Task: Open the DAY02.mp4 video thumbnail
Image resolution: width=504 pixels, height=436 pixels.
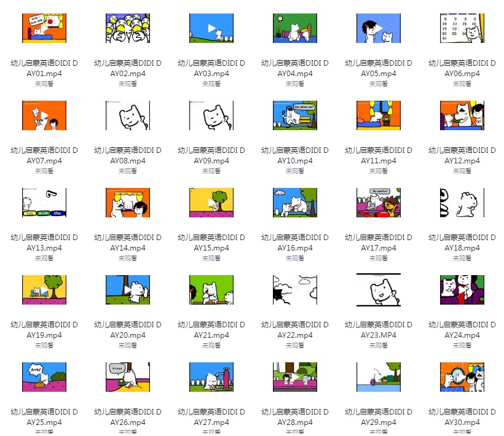Action: tap(128, 28)
